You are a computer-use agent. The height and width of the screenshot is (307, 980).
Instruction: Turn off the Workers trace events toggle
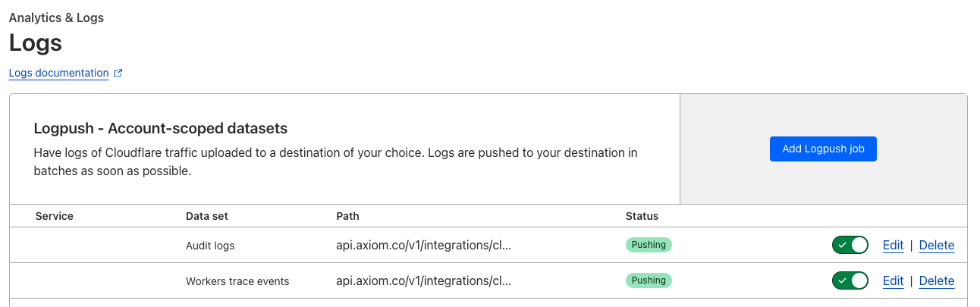tap(850, 280)
